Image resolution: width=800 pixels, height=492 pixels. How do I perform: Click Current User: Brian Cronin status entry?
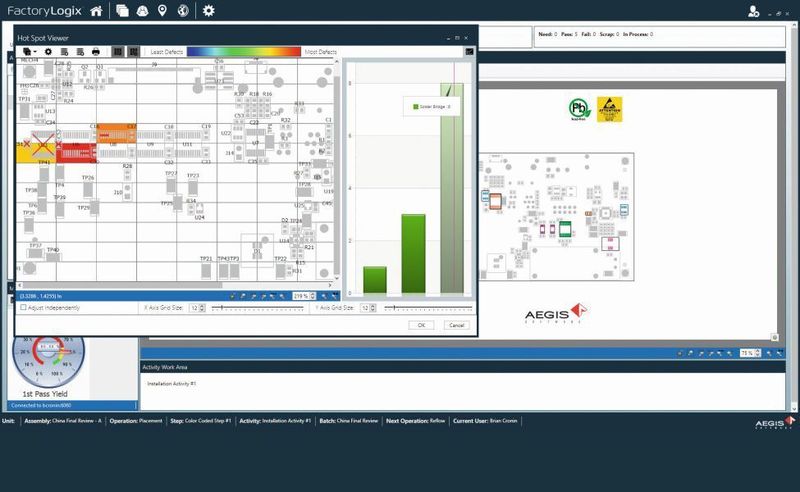[x=485, y=421]
